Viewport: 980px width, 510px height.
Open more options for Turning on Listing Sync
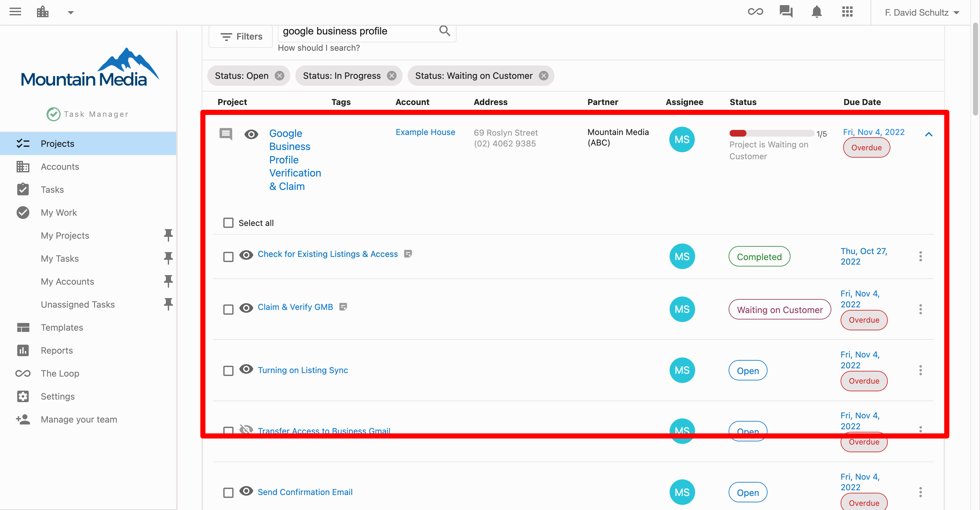pos(921,370)
